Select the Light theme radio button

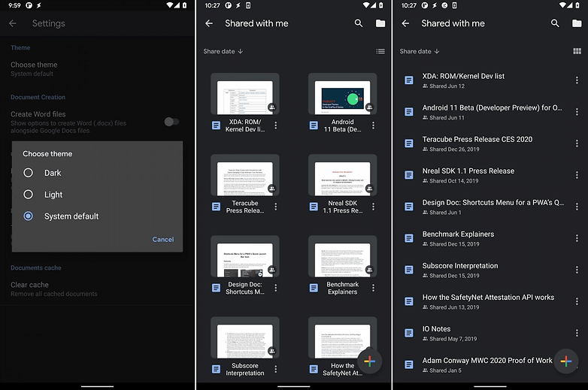[28, 195]
